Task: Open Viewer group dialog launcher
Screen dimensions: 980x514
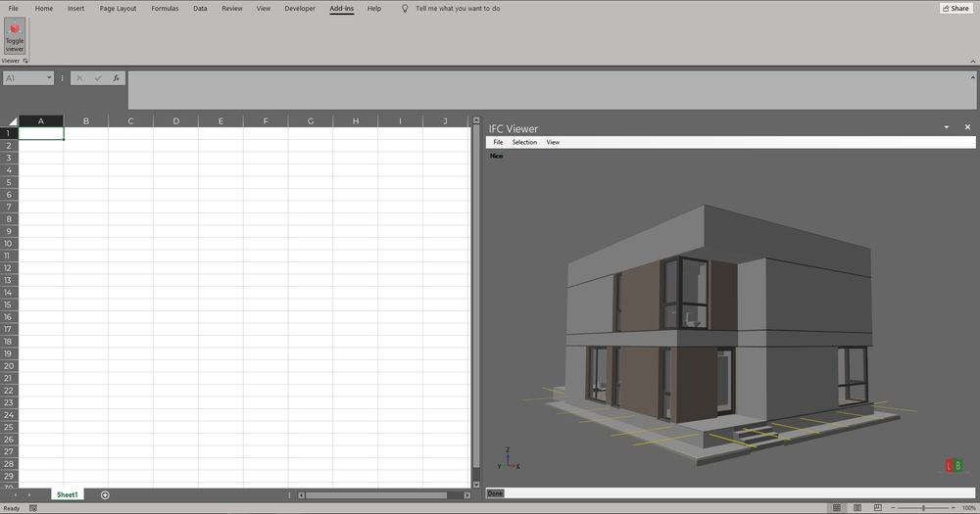Action: (x=26, y=61)
